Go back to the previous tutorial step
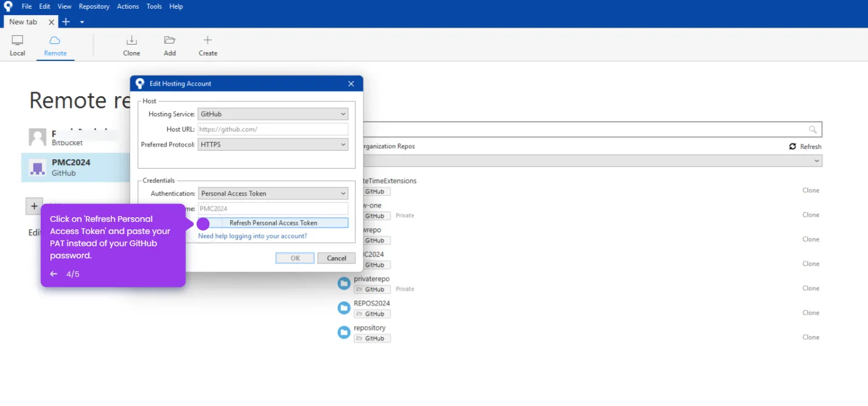The image size is (868, 406). pos(54,274)
